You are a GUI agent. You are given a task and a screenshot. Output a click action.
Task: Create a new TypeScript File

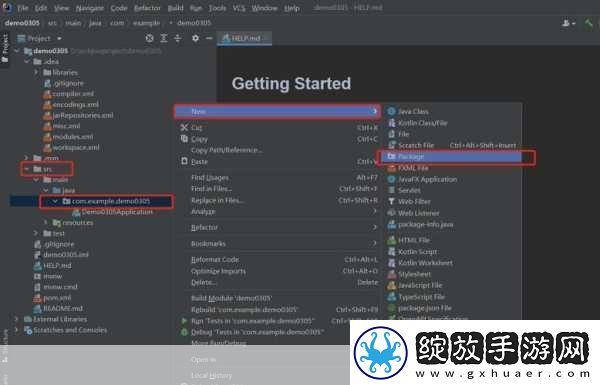pyautogui.click(x=452, y=297)
